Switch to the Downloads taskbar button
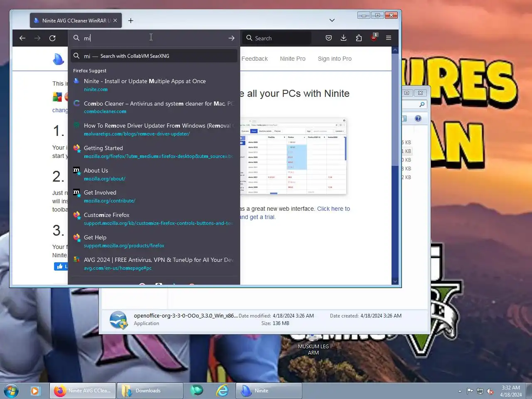The height and width of the screenshot is (399, 532). coord(150,391)
